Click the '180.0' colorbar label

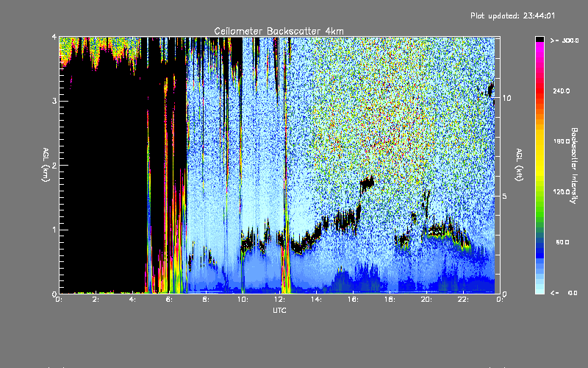click(x=562, y=141)
